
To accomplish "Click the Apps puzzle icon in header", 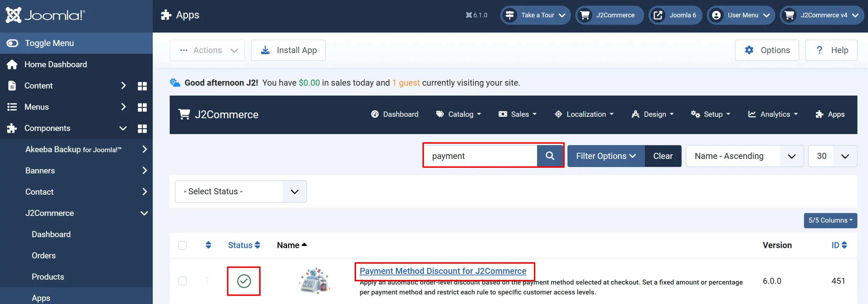I will pos(166,15).
